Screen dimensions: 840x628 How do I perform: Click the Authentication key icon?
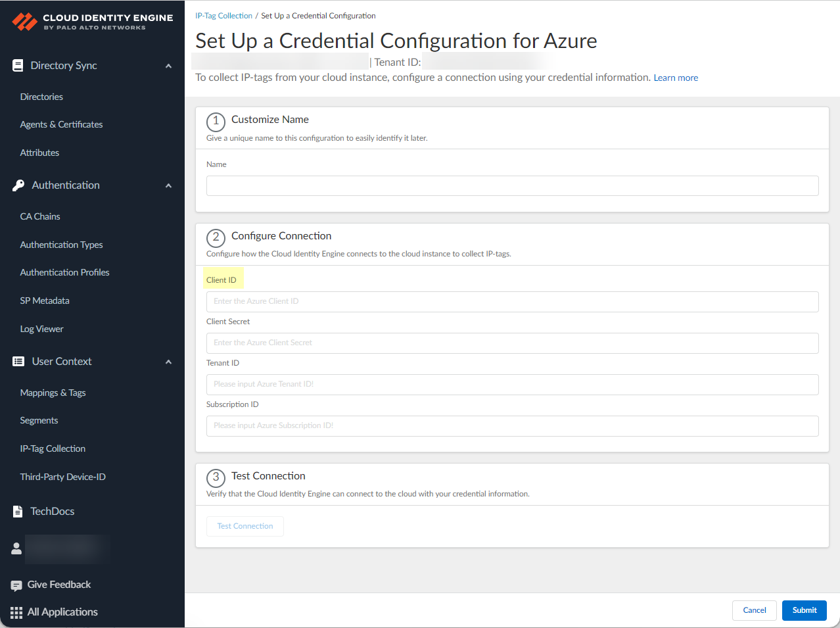pyautogui.click(x=18, y=185)
